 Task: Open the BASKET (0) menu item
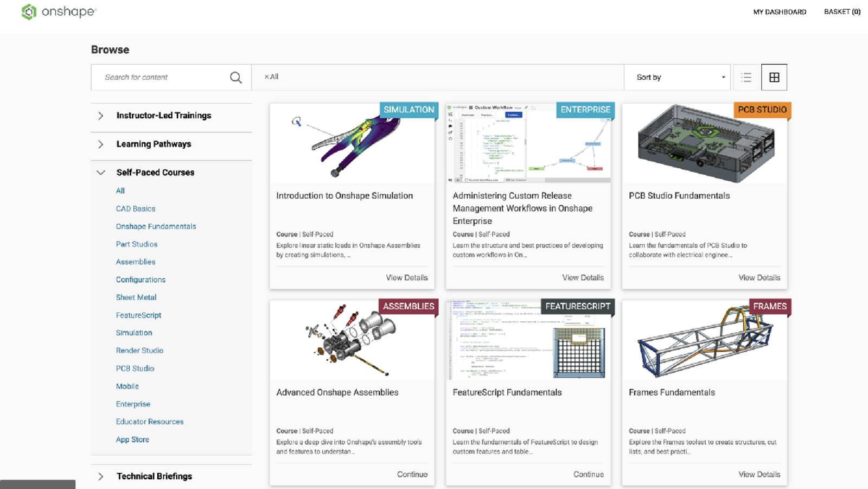pyautogui.click(x=842, y=12)
